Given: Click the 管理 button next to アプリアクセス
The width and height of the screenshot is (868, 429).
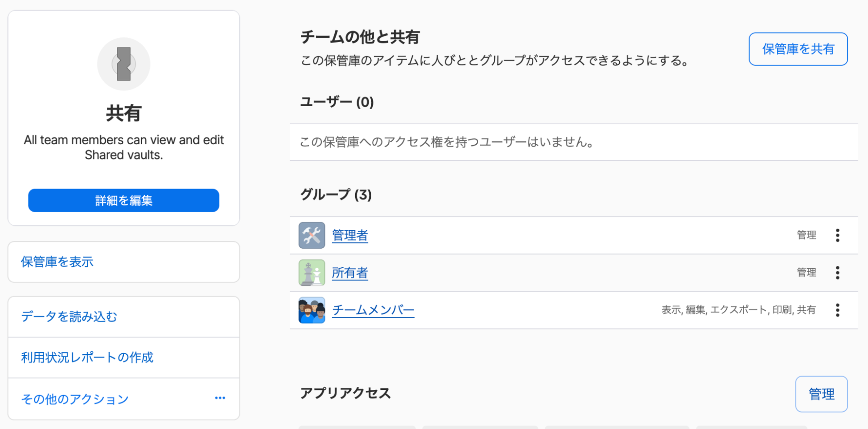Looking at the screenshot, I should (x=821, y=394).
